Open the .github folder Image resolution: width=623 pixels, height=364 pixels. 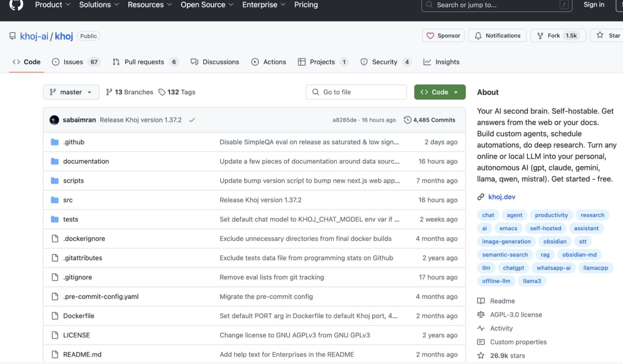(x=74, y=142)
